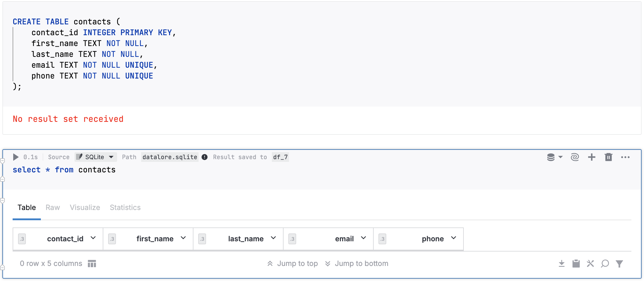Click the Jump to top link
This screenshot has height=281, width=644.
coord(297,263)
